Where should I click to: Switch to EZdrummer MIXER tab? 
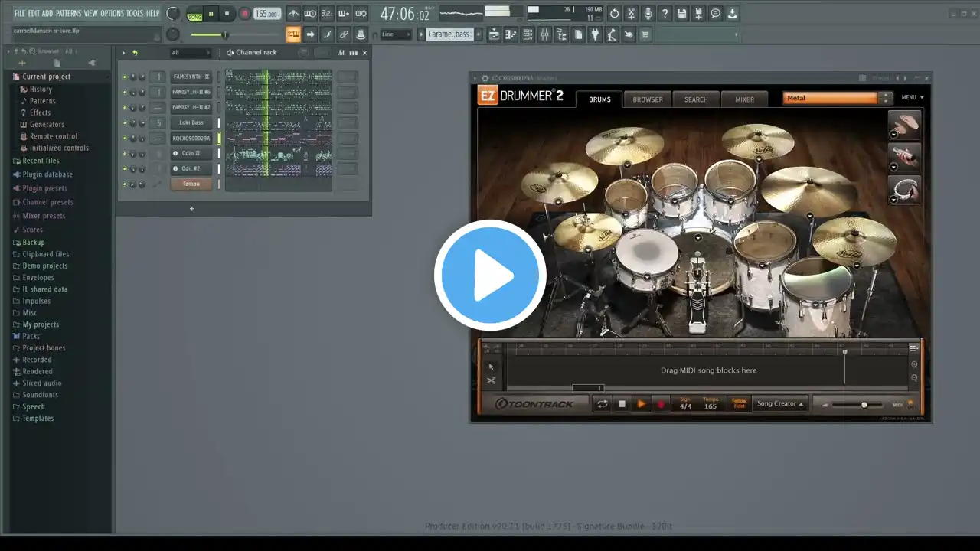coord(745,99)
